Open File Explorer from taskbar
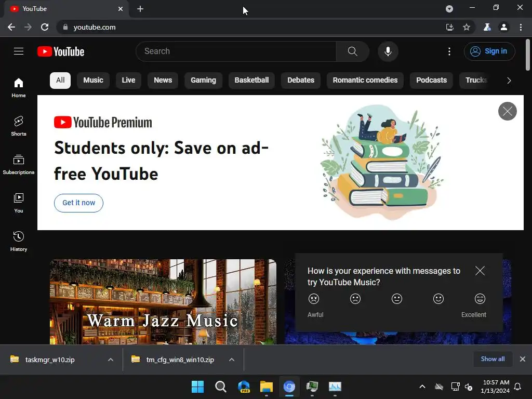 (x=267, y=387)
